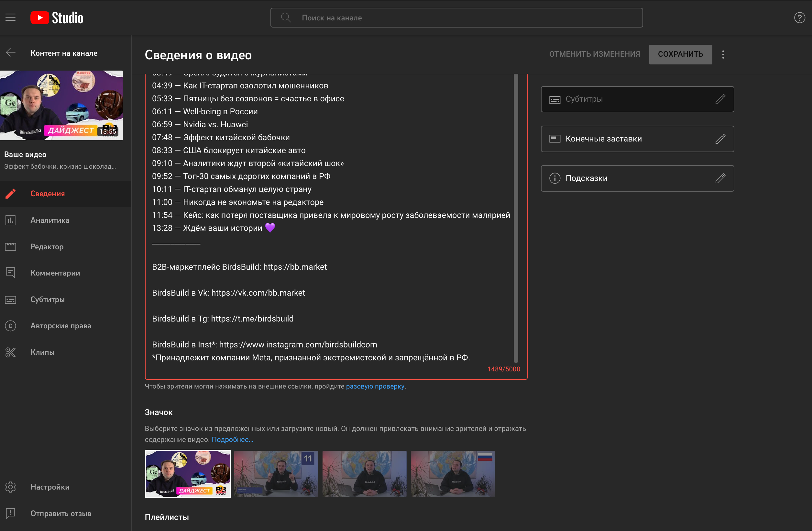Open the Комментарии sidebar section
812x531 pixels.
click(x=65, y=273)
